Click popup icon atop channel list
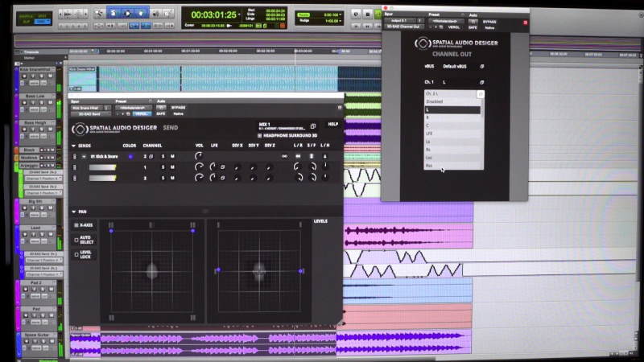 480,94
